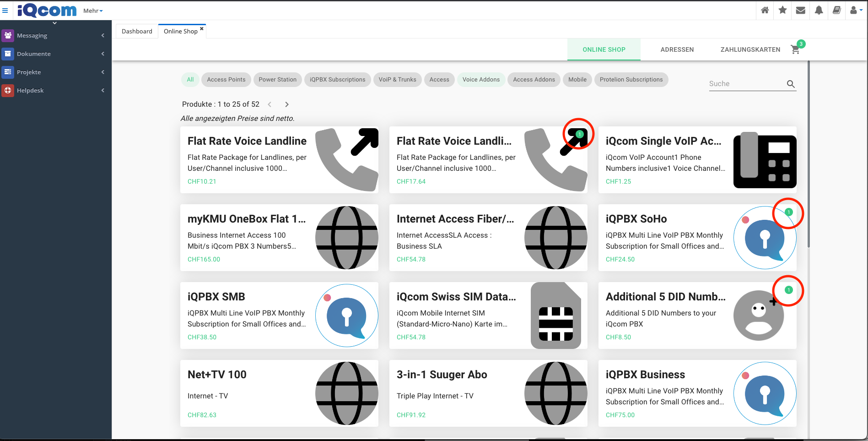Filter by Mobile chip

(577, 80)
